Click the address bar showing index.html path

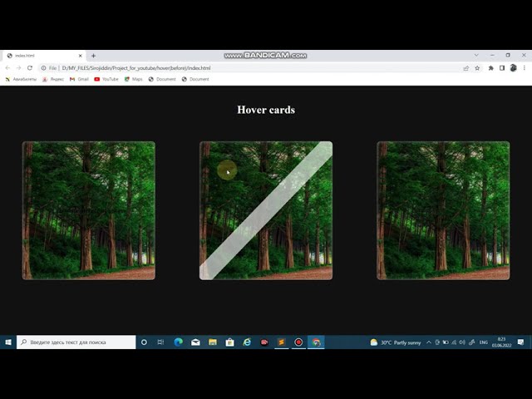251,68
